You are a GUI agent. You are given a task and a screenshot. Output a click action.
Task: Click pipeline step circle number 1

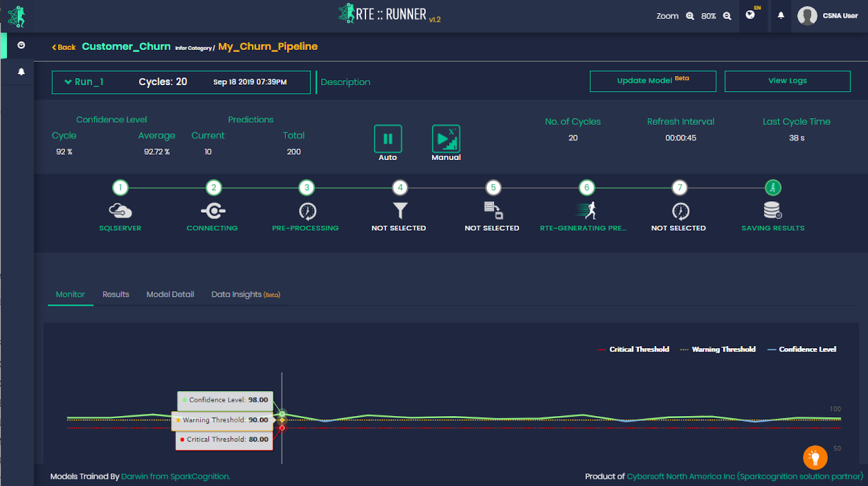(120, 188)
